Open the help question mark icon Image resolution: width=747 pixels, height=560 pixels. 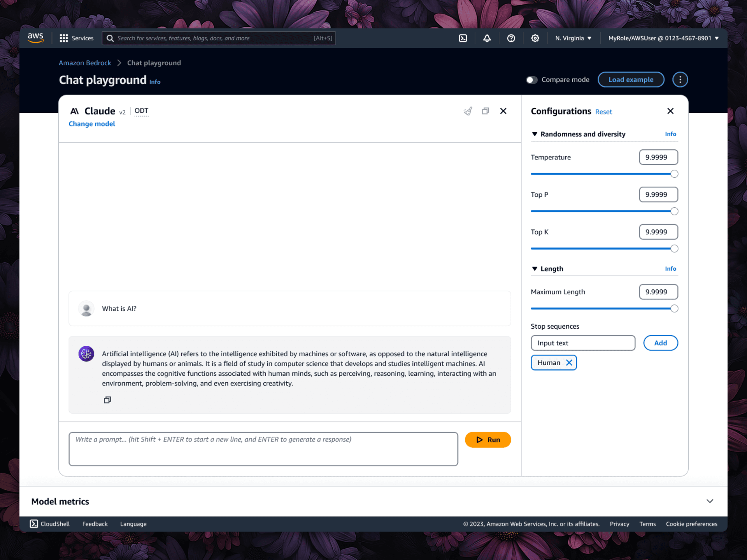coord(511,38)
